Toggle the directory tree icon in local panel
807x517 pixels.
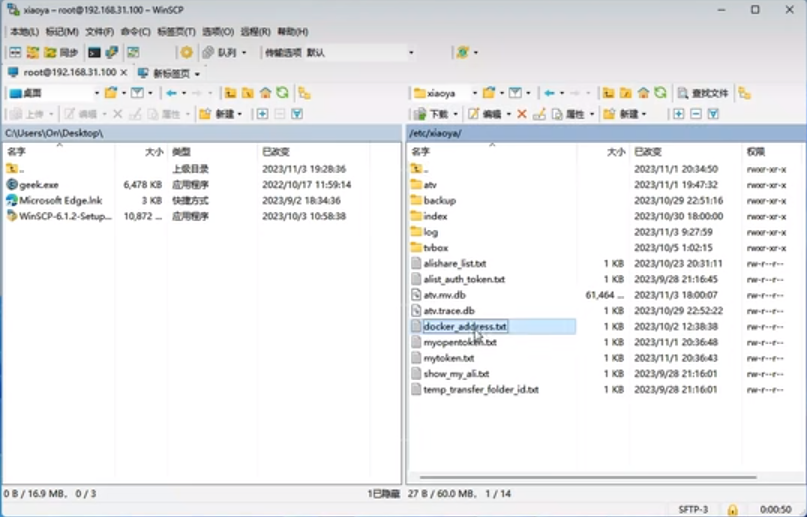click(x=304, y=93)
